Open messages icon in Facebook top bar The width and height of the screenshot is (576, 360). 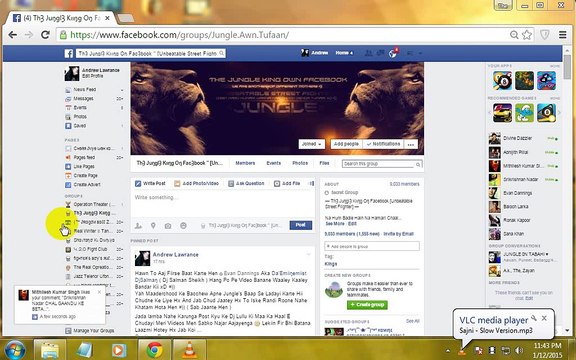click(380, 53)
